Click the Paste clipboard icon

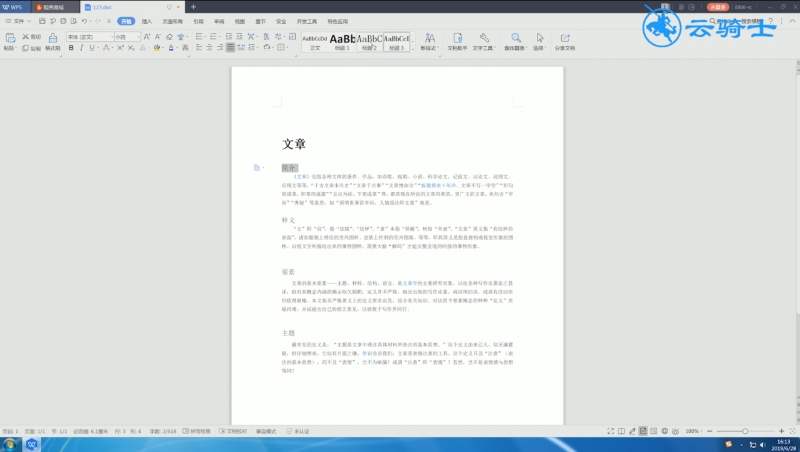tap(10, 38)
